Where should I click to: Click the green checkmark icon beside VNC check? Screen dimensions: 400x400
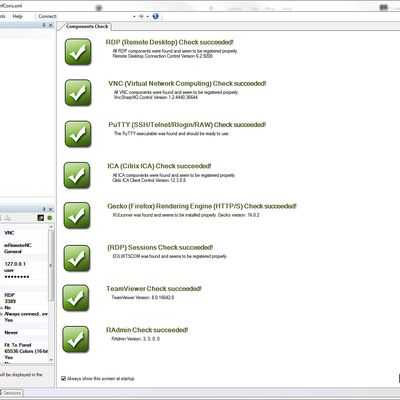coord(78,93)
